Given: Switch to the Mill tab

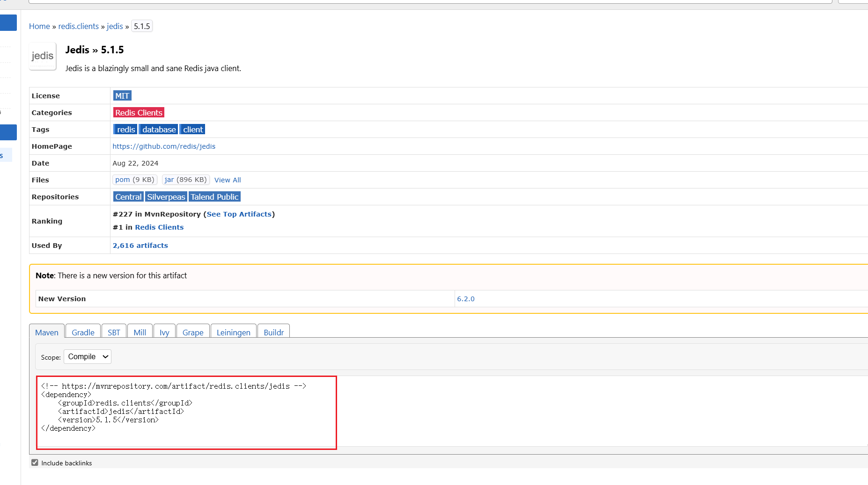Looking at the screenshot, I should (140, 332).
